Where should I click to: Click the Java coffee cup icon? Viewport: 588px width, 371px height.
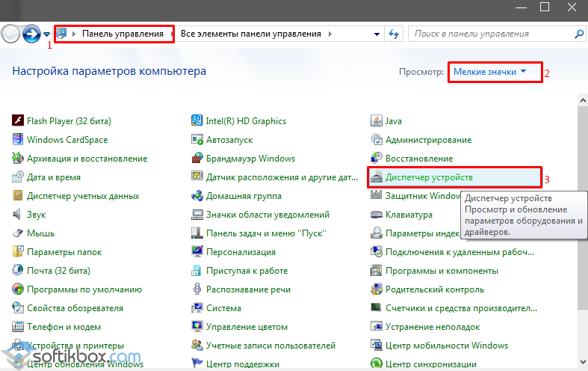pos(376,120)
